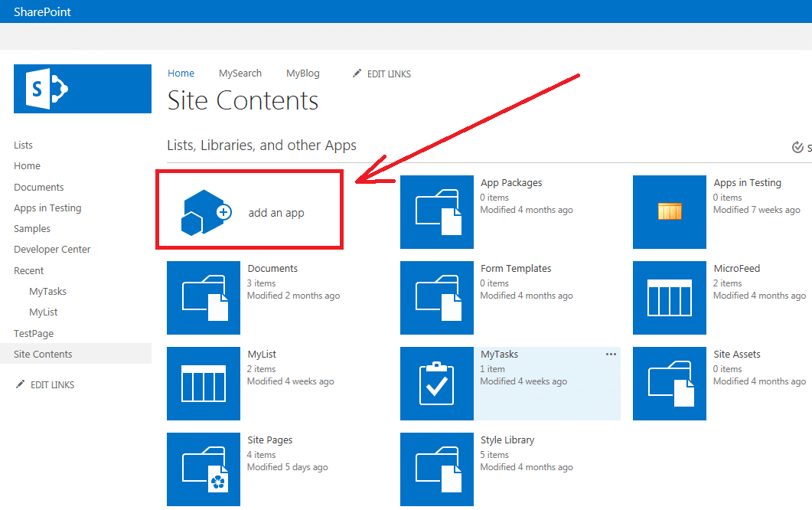Open the Apps in Testing tile icon

point(670,212)
